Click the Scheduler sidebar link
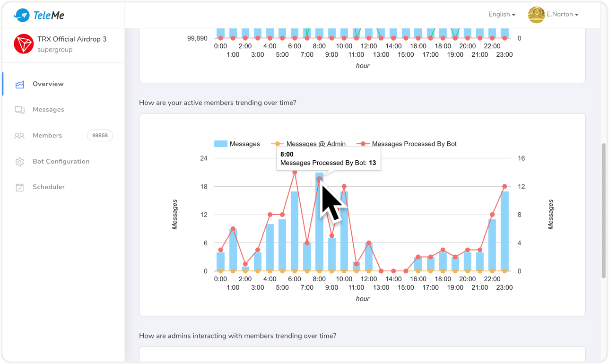 coord(49,187)
